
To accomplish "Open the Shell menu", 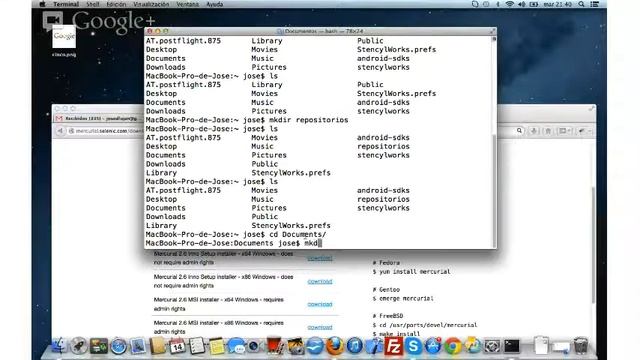I will pos(93,4).
